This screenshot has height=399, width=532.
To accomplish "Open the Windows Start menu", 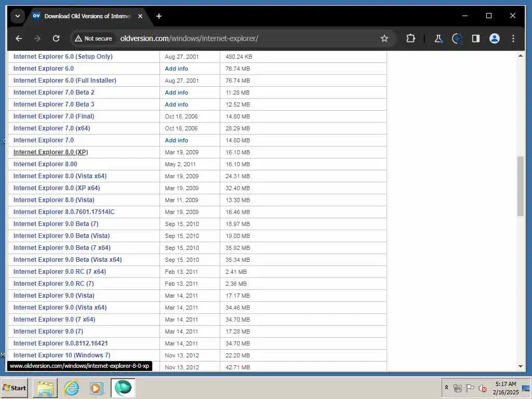I will (x=14, y=388).
